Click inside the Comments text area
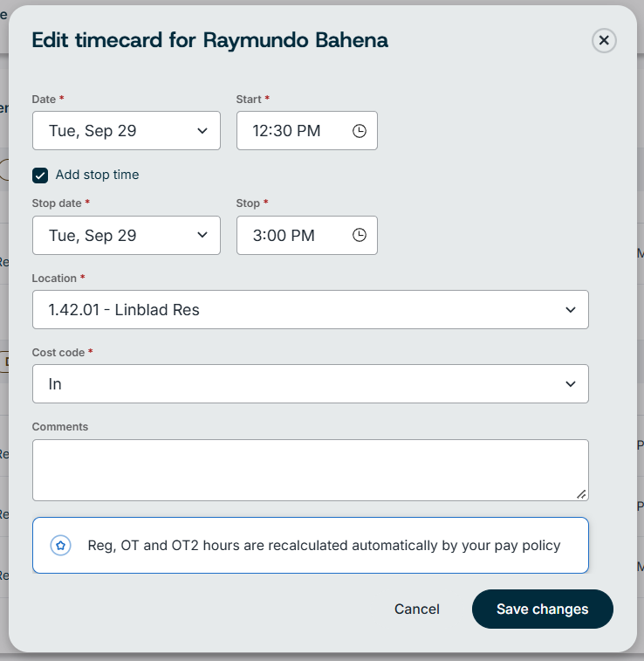The height and width of the screenshot is (661, 644). coord(311,471)
